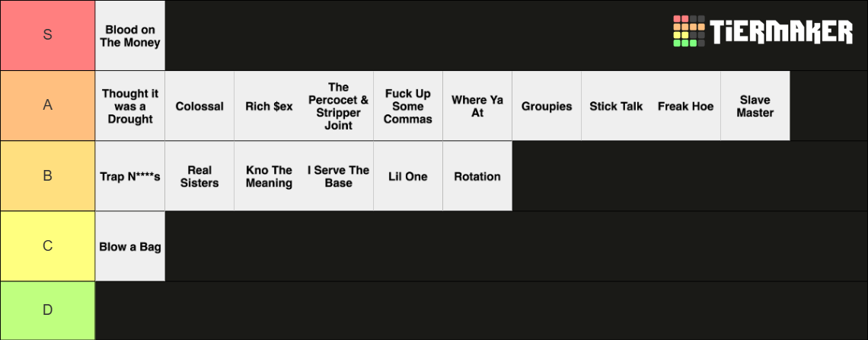Select the Groupies tile

(547, 105)
